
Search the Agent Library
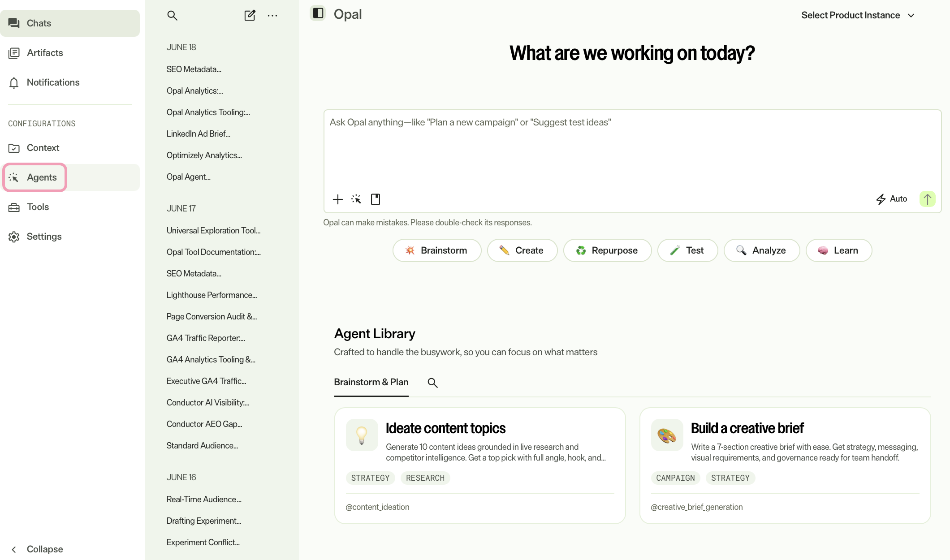point(432,383)
